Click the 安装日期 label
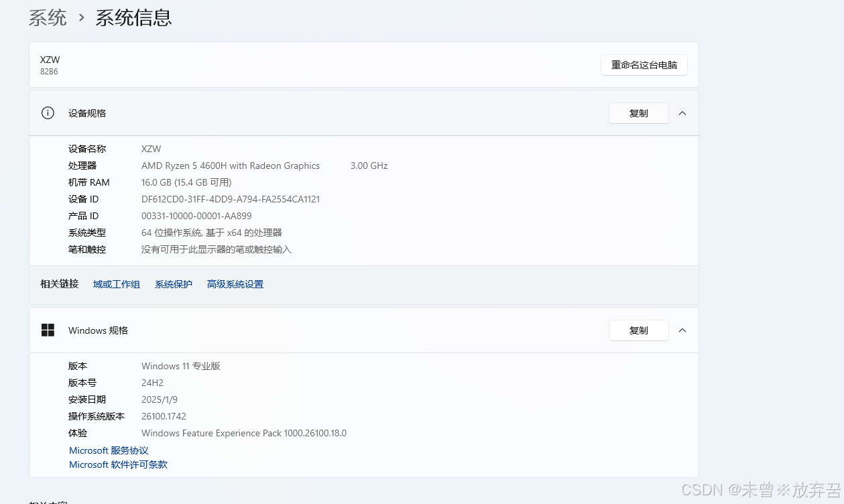Viewport: 844px width, 504px height. point(87,399)
